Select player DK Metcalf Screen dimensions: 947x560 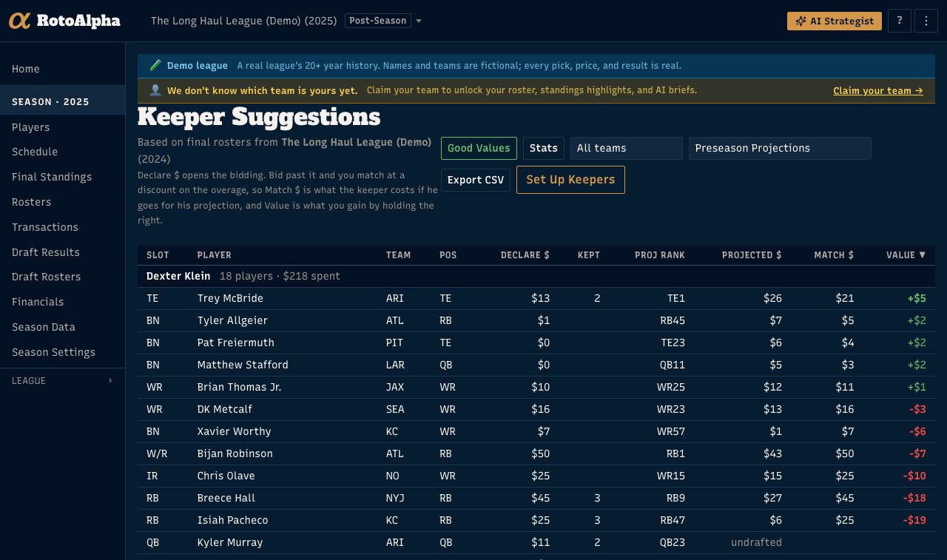point(223,409)
